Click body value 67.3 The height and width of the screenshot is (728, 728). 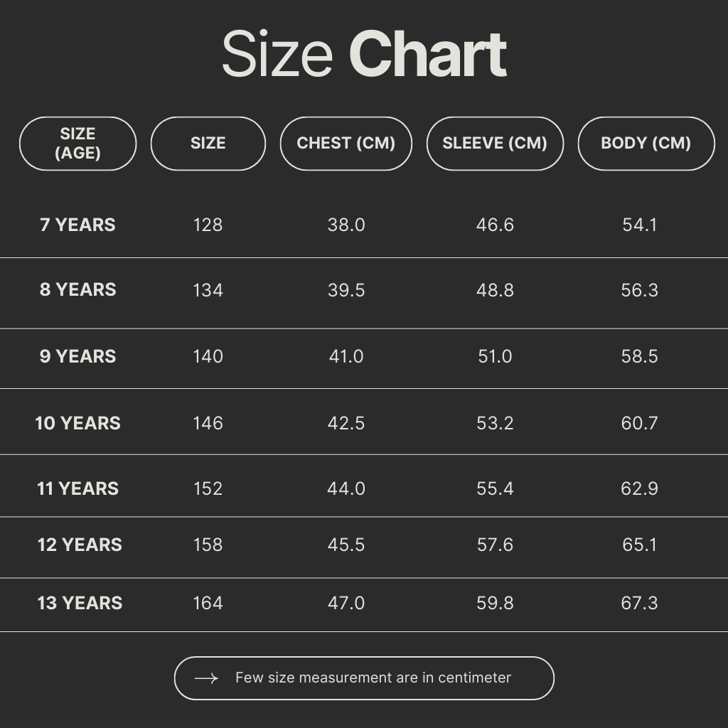(639, 603)
